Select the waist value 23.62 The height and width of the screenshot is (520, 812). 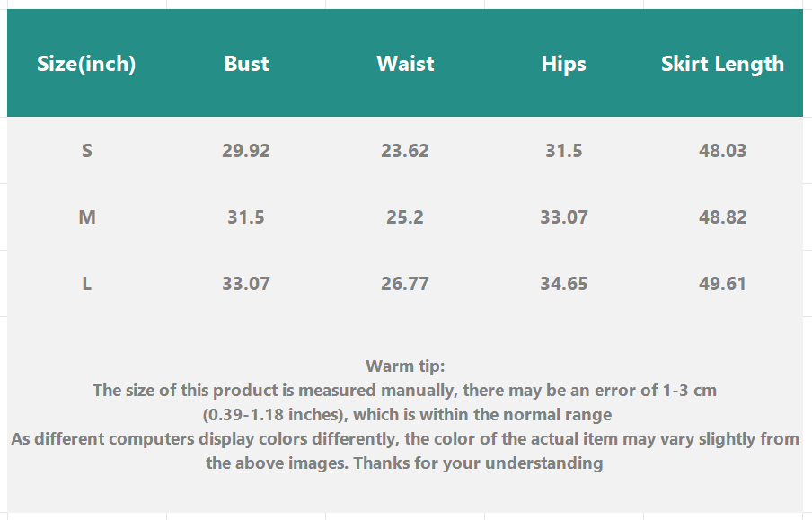[405, 151]
